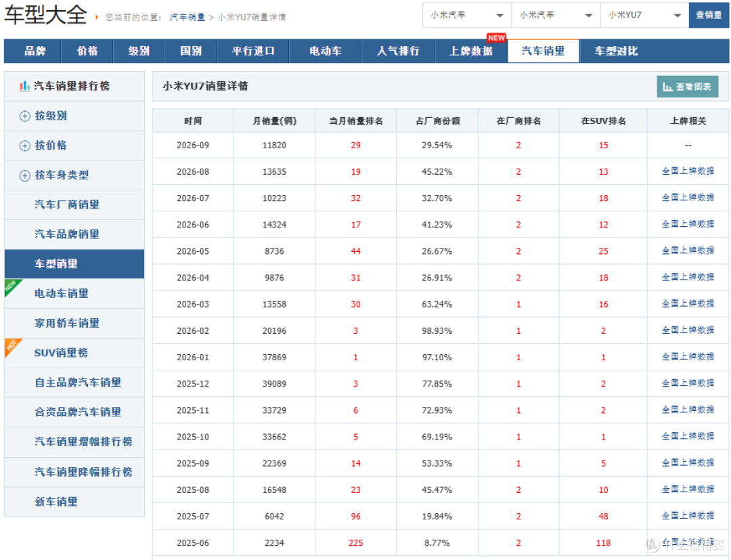Open the 上牌数据 navigation tab
This screenshot has height=560, width=731.
point(471,51)
